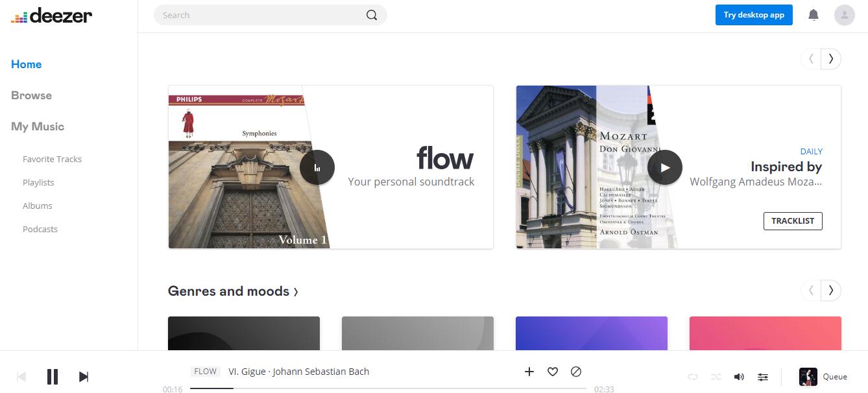Add the track to a playlist

coord(529,372)
